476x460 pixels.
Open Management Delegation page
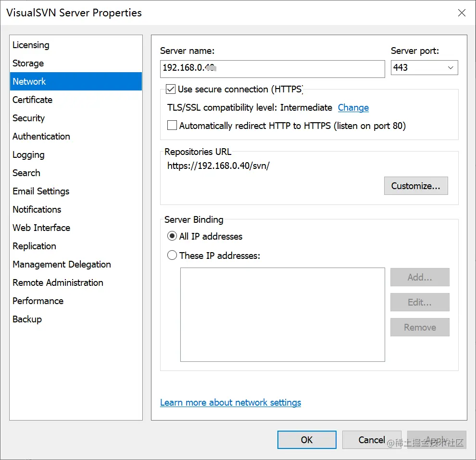point(76,264)
